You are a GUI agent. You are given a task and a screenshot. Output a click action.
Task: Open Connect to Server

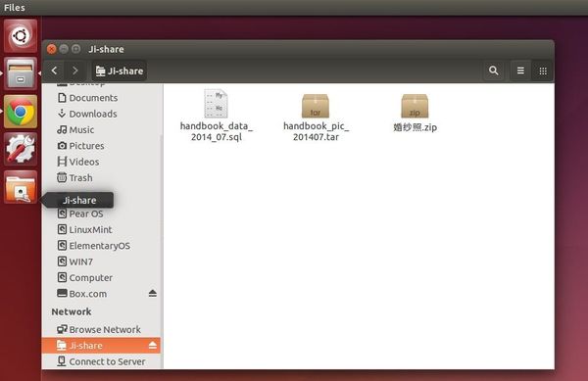pyautogui.click(x=102, y=361)
